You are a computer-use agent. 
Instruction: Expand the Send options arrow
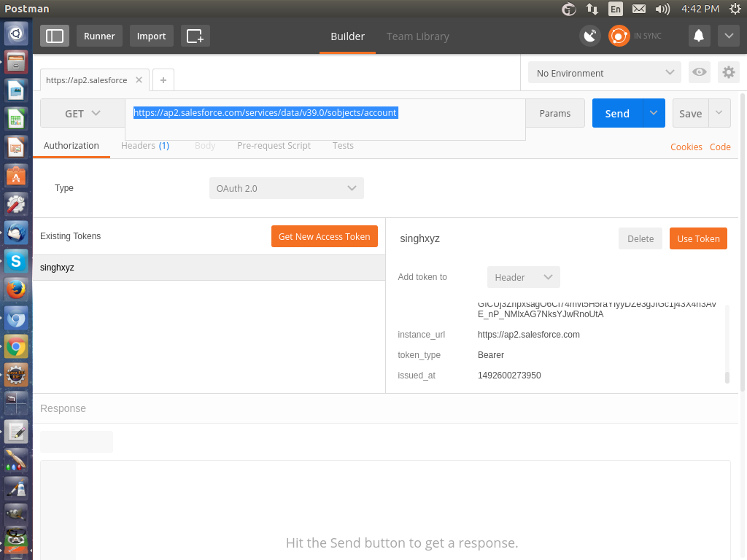click(654, 113)
